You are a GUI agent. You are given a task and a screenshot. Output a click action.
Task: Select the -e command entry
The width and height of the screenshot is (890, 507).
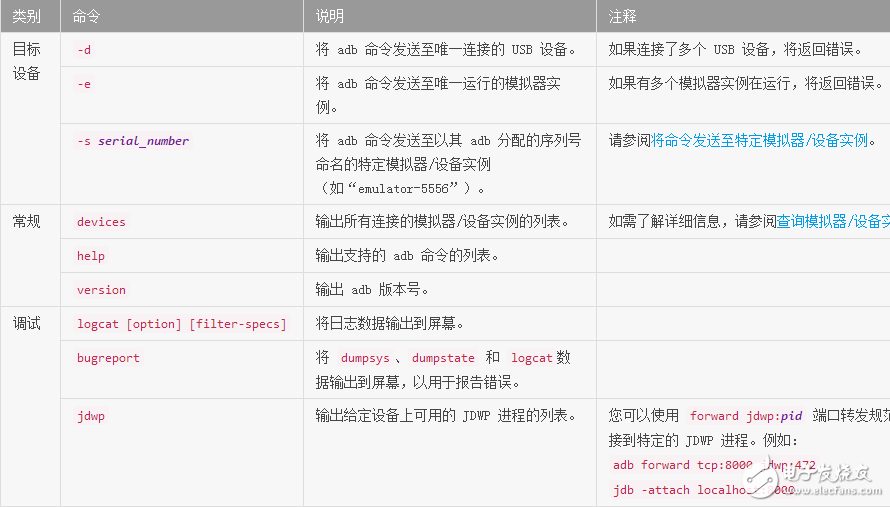coord(84,84)
